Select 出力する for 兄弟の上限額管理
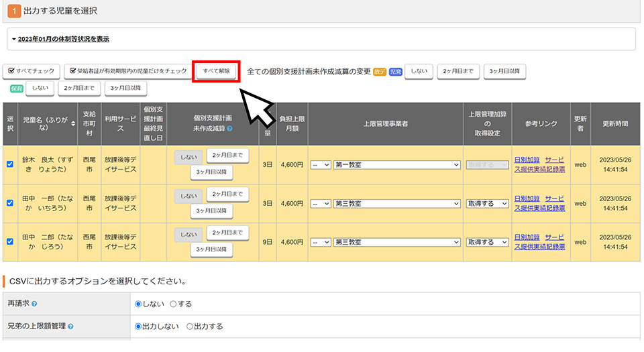Image resolution: width=644 pixels, height=352 pixels. click(x=189, y=327)
